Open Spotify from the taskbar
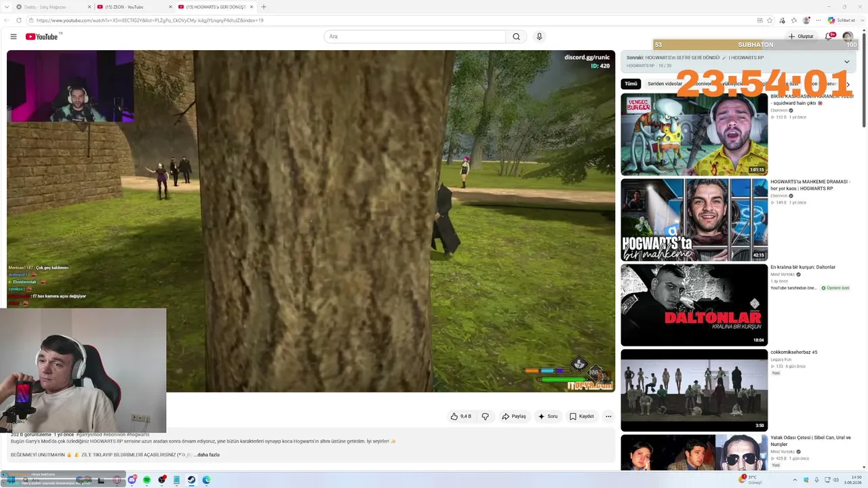Image resolution: width=868 pixels, height=488 pixels. pyautogui.click(x=146, y=480)
